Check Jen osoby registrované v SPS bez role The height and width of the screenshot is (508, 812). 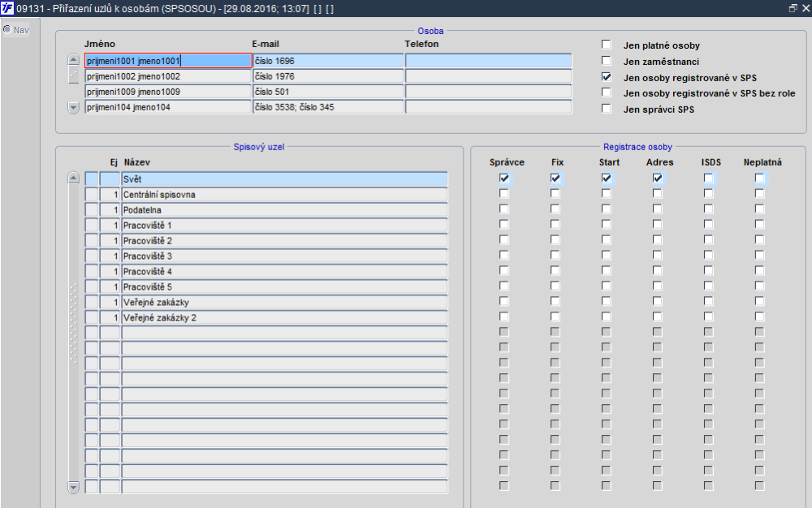tap(606, 93)
